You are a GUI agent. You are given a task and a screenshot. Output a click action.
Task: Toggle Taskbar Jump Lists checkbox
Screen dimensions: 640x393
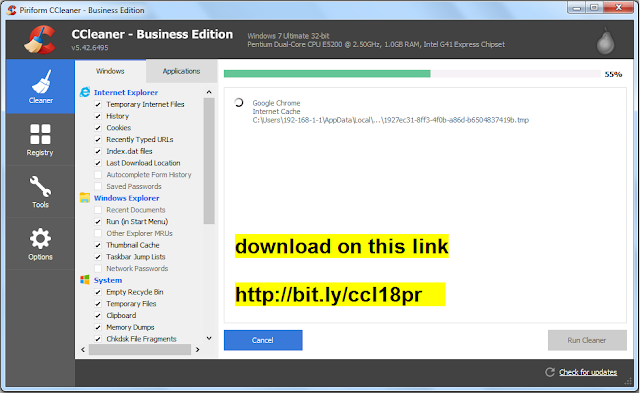click(98, 257)
